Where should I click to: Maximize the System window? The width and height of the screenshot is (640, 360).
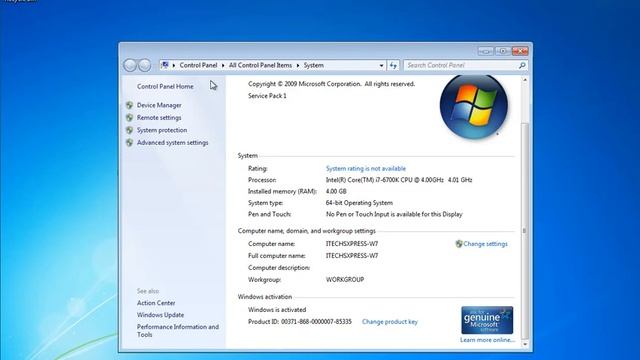[x=503, y=51]
